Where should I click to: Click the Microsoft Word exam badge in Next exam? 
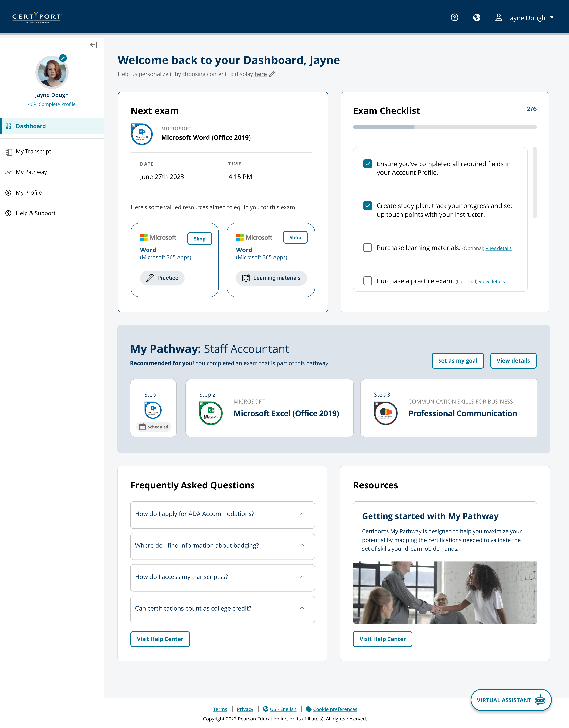click(142, 134)
